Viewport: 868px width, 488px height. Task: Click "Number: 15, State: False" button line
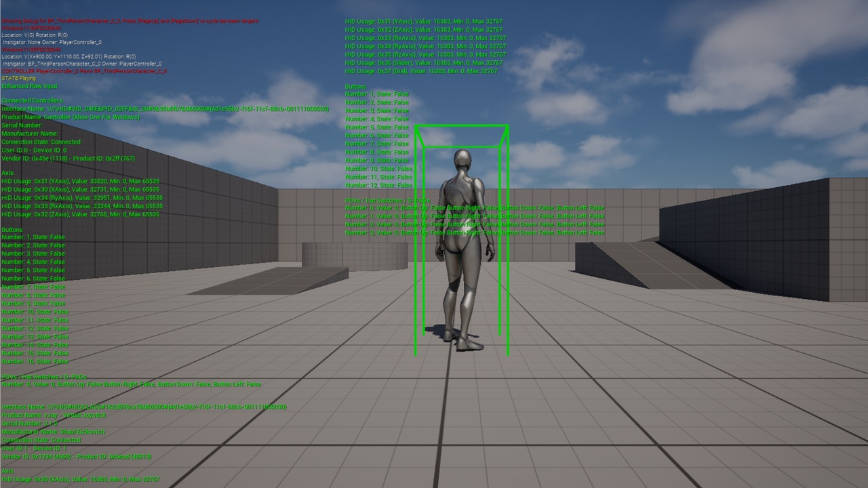click(x=35, y=353)
